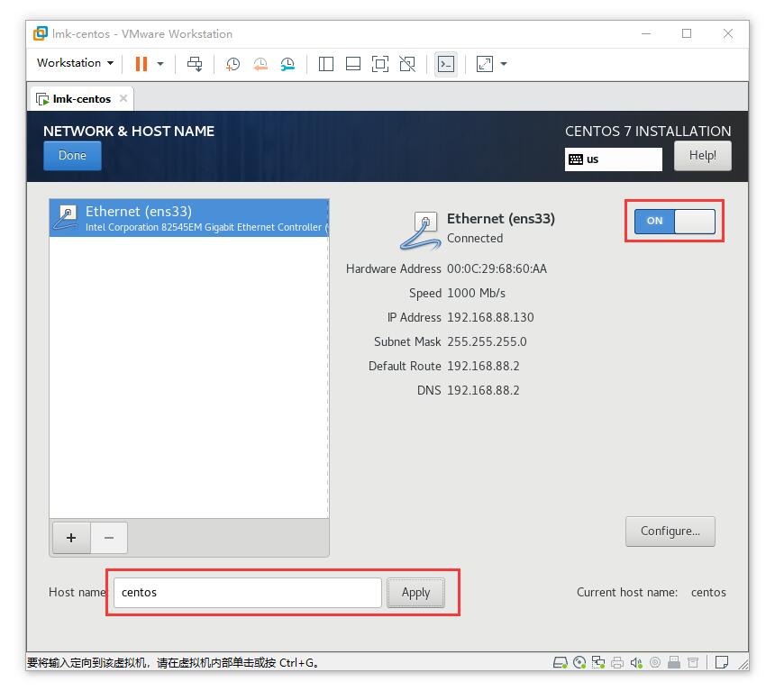Click the hard disk status icon
This screenshot has height=700, width=775.
560,662
